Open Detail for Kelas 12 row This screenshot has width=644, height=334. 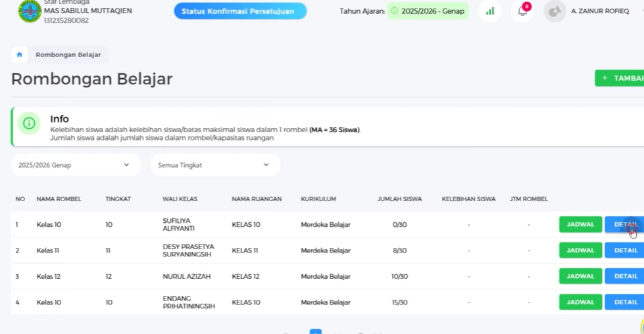pos(624,276)
